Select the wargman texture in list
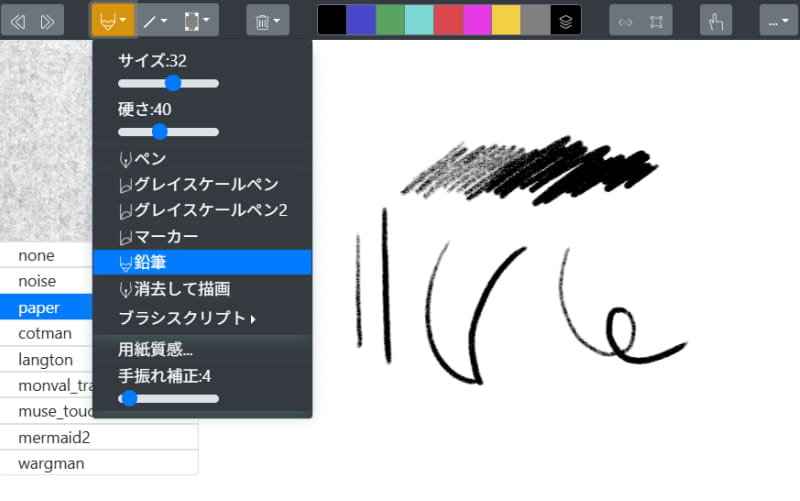Image resolution: width=800 pixels, height=501 pixels. tap(99, 463)
